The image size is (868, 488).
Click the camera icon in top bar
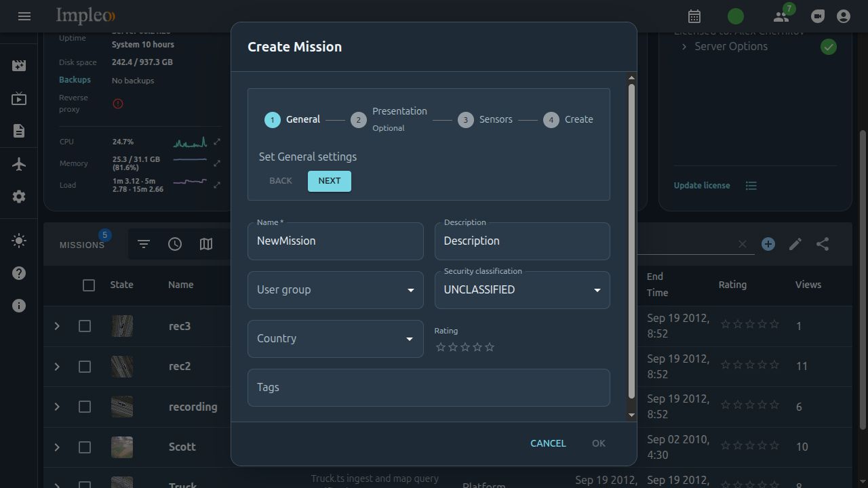click(818, 16)
